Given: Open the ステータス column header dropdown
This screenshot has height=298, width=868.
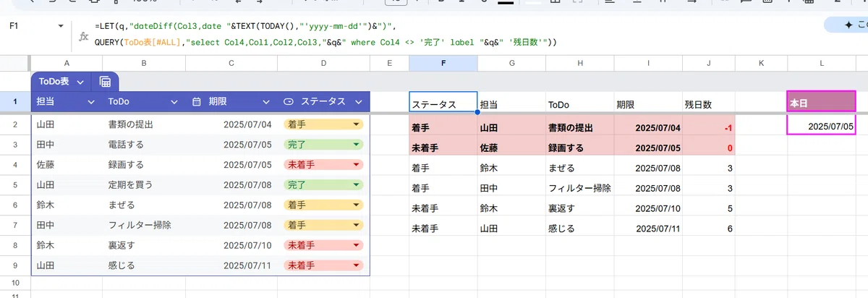Looking at the screenshot, I should 358,103.
